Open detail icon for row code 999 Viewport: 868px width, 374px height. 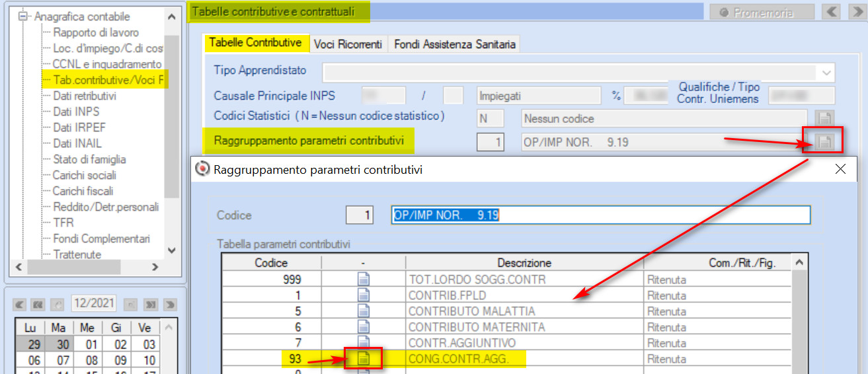tap(364, 280)
